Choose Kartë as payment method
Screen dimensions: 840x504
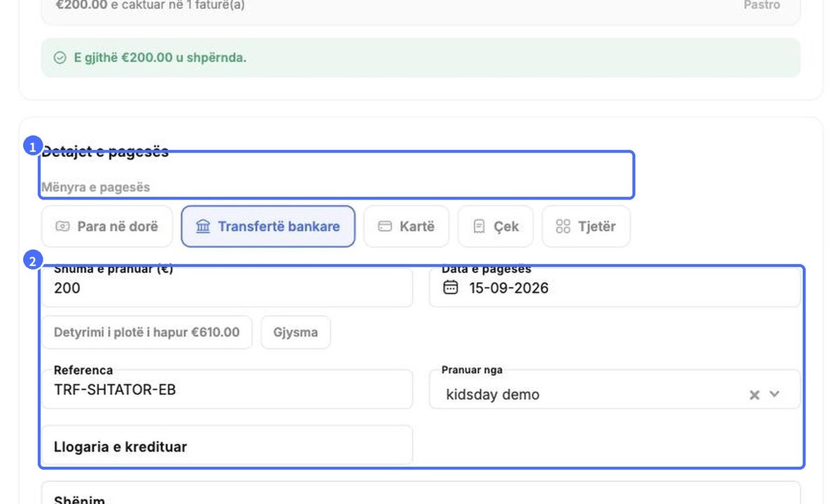[x=407, y=226]
